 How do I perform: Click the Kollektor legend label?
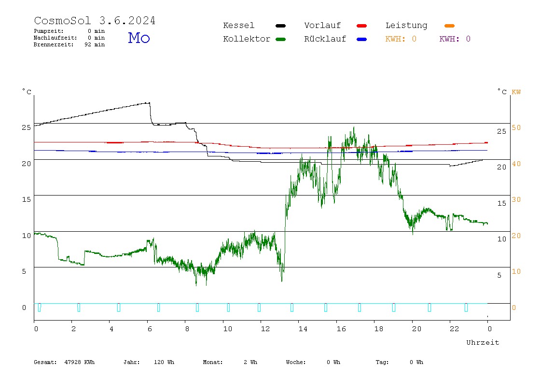point(247,39)
